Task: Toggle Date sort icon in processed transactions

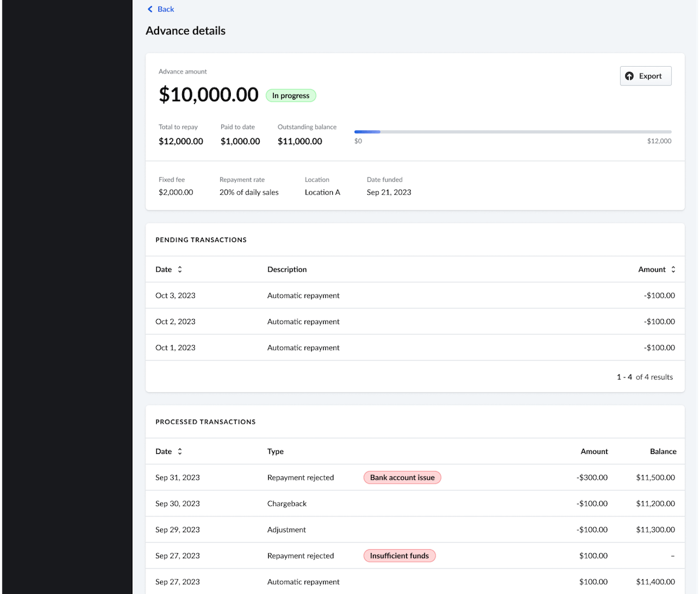Action: click(180, 451)
